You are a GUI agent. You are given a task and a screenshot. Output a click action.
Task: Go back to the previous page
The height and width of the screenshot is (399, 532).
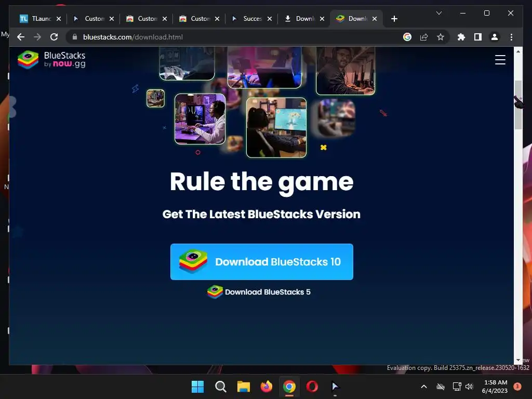point(21,37)
